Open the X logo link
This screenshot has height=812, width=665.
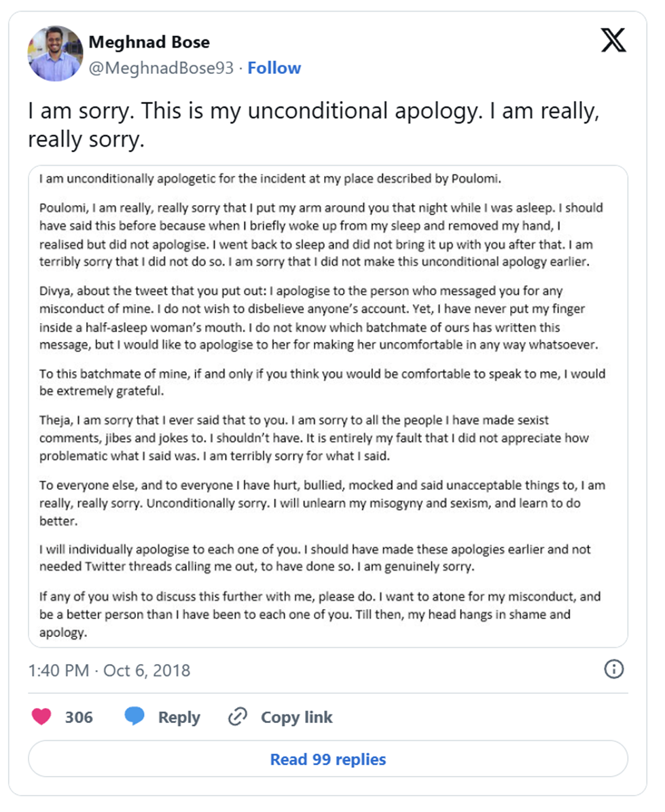(614, 42)
